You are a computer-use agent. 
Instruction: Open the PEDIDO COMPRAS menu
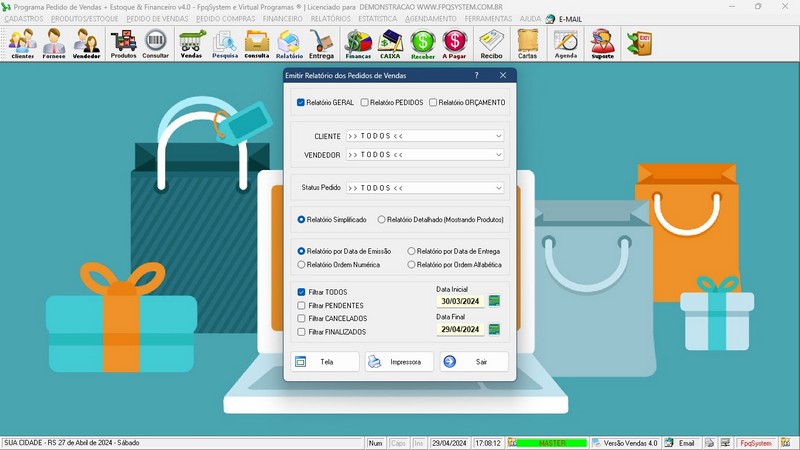pyautogui.click(x=226, y=19)
